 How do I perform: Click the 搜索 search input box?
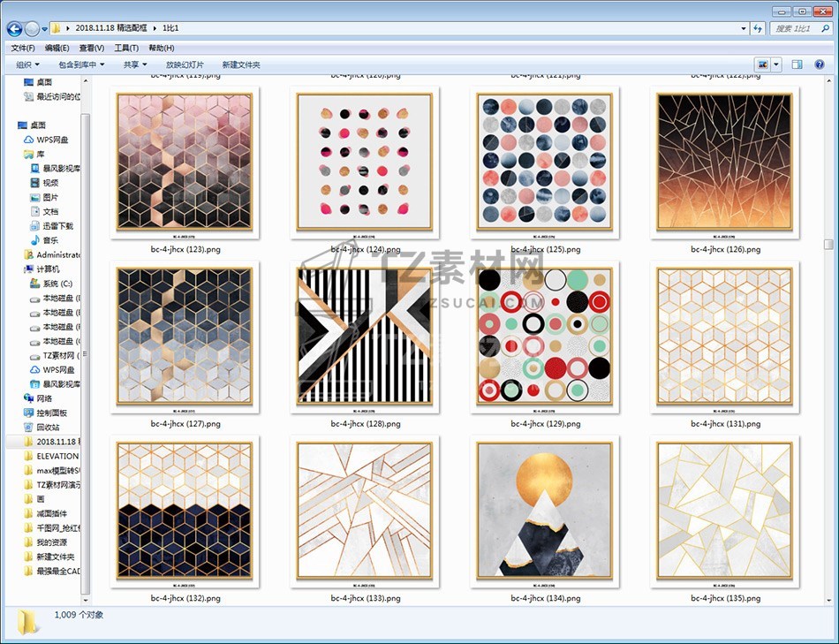pyautogui.click(x=795, y=29)
